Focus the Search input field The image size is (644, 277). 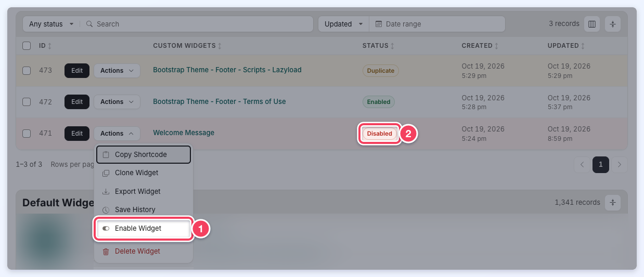197,24
